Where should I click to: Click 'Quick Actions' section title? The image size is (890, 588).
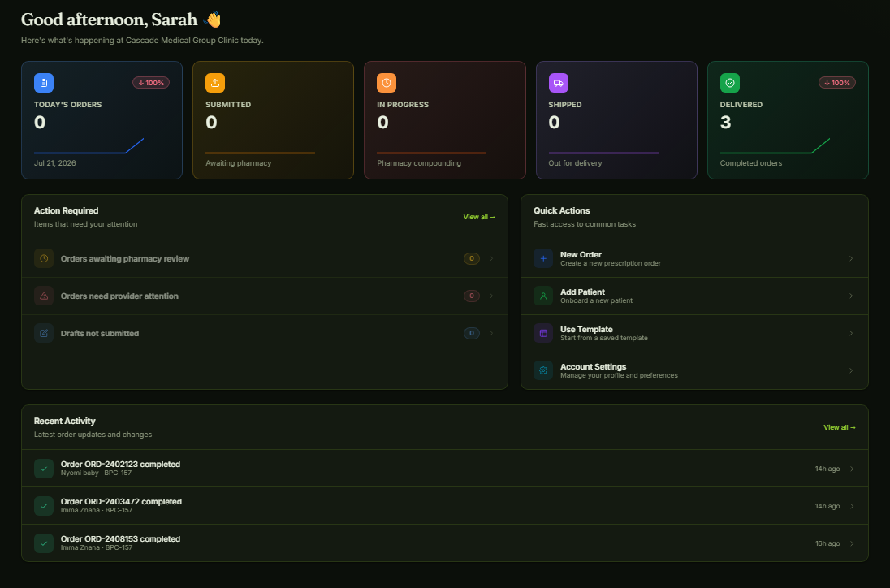pyautogui.click(x=561, y=210)
